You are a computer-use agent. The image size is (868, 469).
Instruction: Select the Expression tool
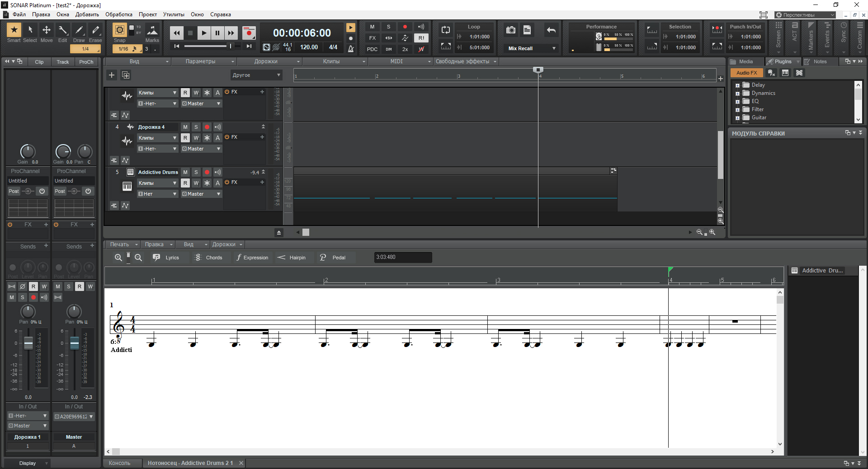(x=252, y=258)
